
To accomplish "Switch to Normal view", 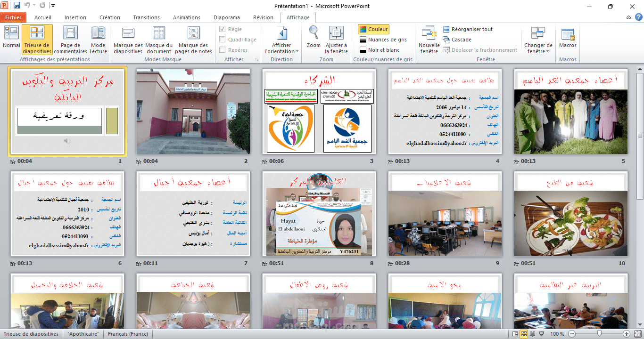I will coord(11,40).
